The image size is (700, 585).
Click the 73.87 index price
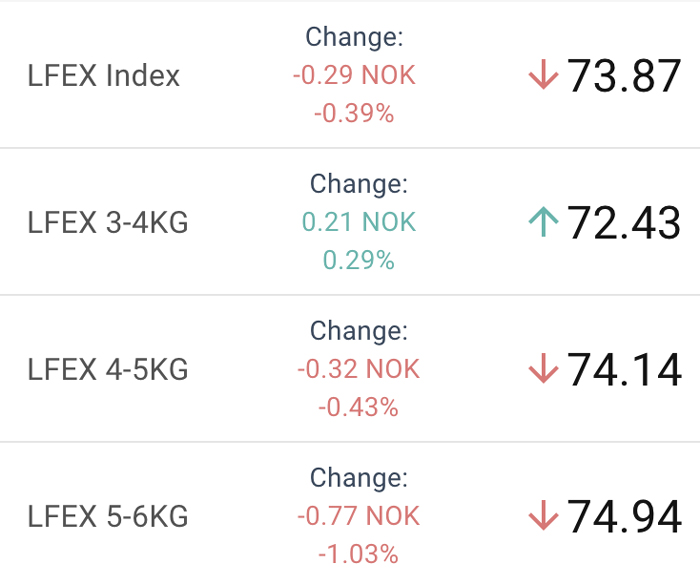click(624, 75)
